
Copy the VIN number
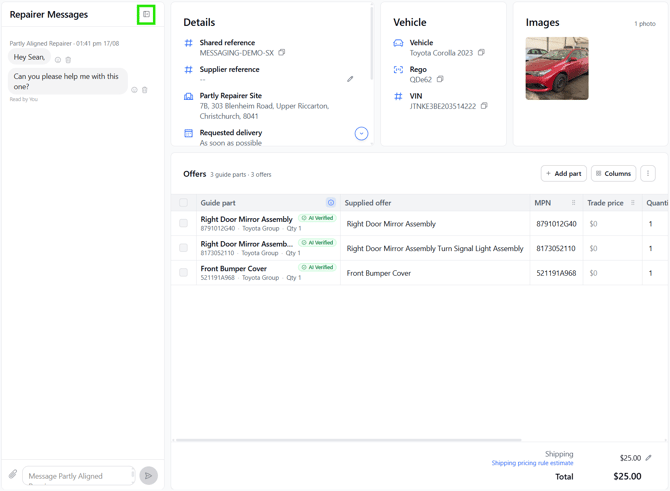(484, 106)
